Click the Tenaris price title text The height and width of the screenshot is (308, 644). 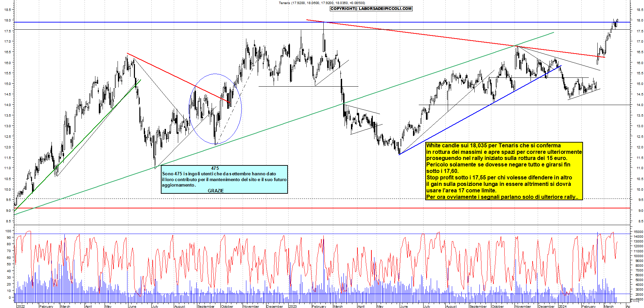(x=322, y=3)
